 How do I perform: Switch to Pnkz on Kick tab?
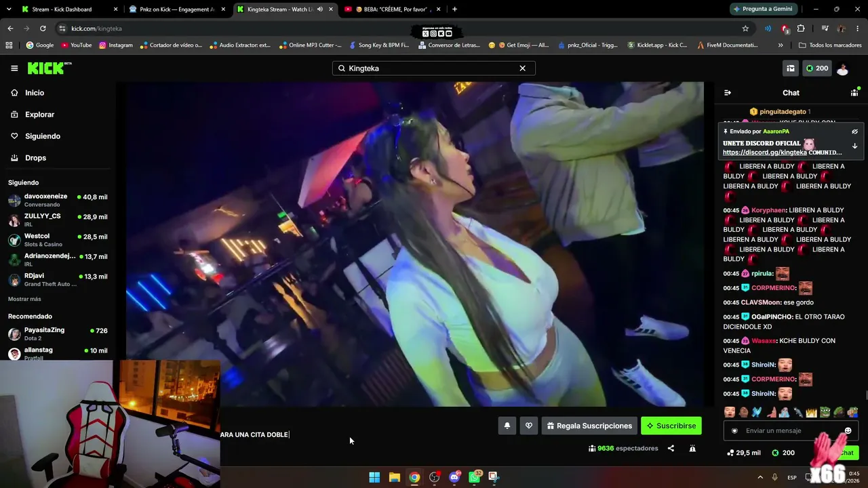pos(178,9)
